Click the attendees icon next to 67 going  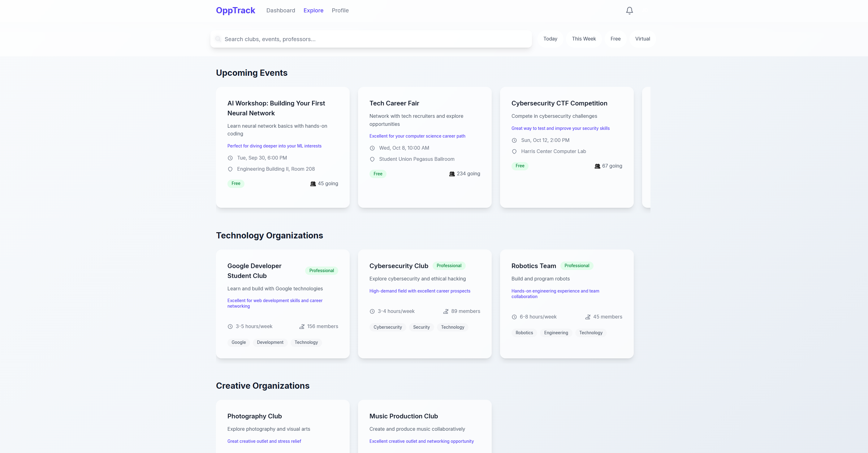[597, 166]
